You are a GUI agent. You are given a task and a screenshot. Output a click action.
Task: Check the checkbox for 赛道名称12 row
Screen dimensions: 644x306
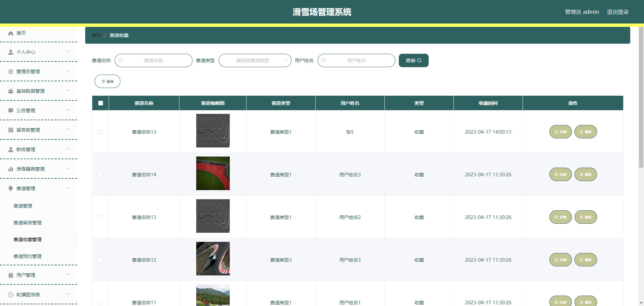coord(100,260)
